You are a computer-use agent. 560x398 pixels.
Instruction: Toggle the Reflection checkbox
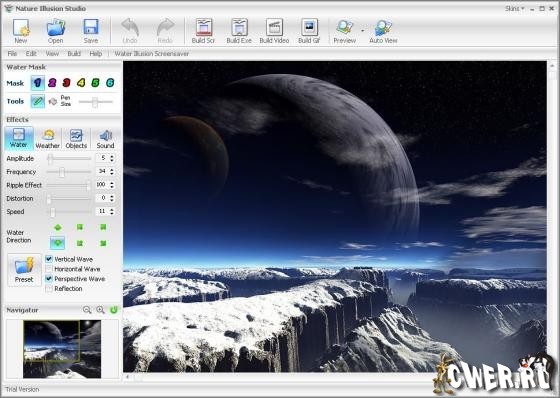[x=49, y=288]
